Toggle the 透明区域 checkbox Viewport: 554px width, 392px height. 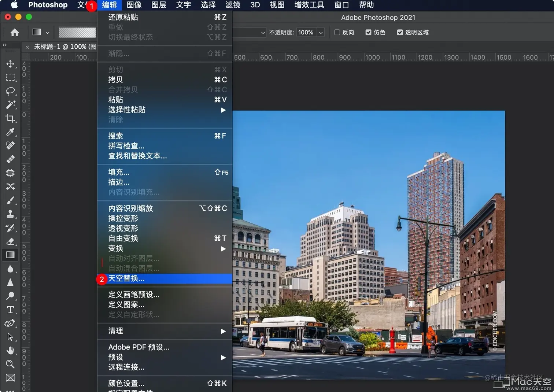click(400, 32)
